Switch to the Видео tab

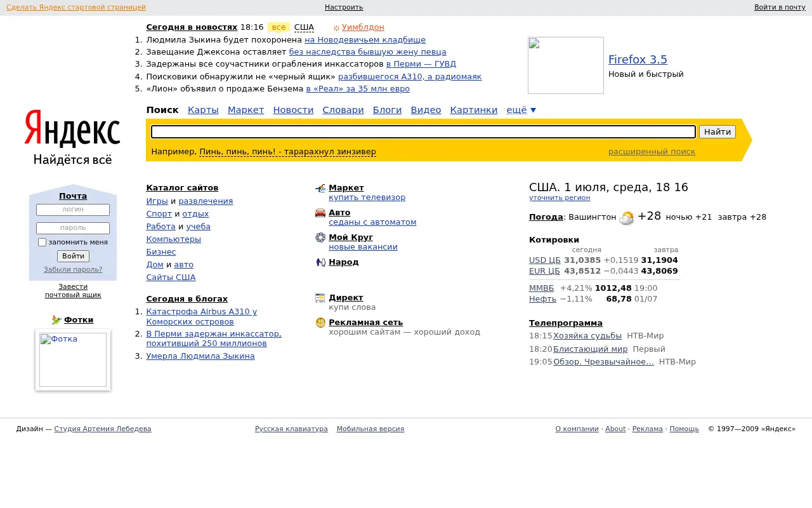(426, 110)
